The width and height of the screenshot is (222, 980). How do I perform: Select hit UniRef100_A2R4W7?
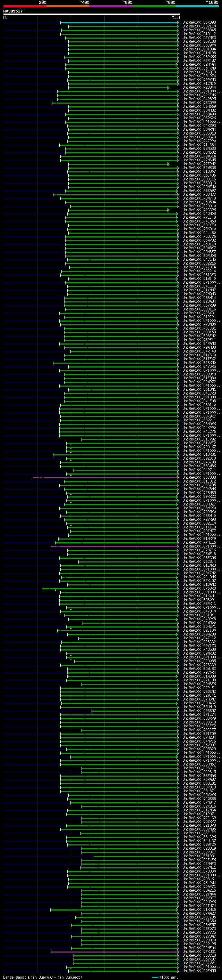coord(199,60)
